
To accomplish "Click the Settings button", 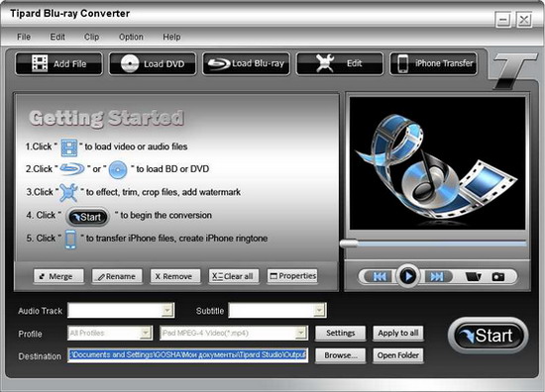I will click(x=340, y=333).
